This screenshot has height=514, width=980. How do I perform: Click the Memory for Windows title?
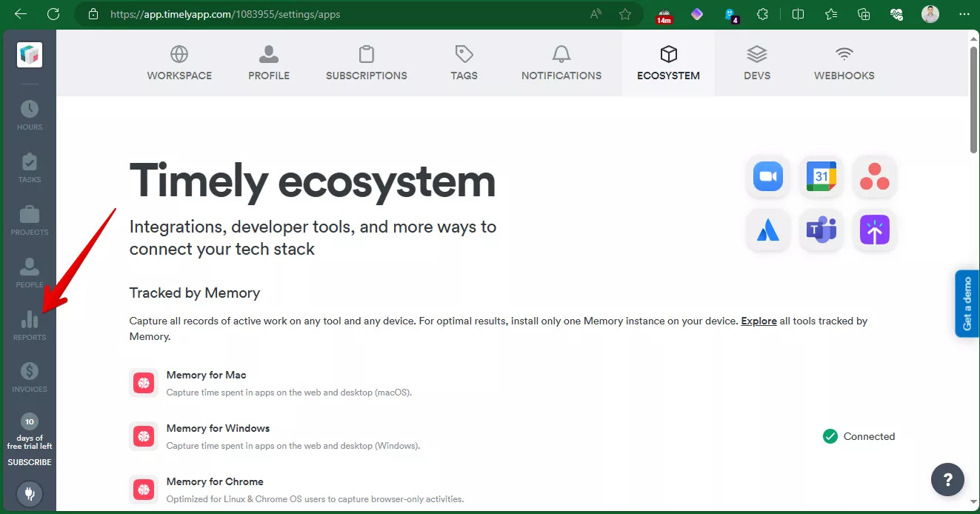point(218,429)
